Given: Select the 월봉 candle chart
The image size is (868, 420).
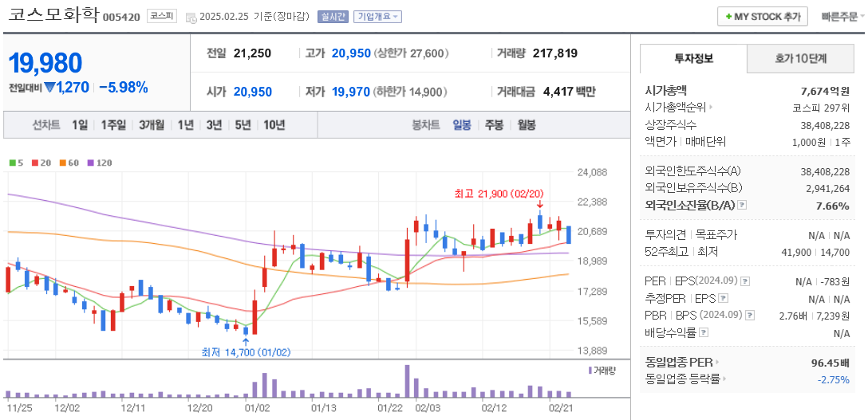Looking at the screenshot, I should point(527,125).
